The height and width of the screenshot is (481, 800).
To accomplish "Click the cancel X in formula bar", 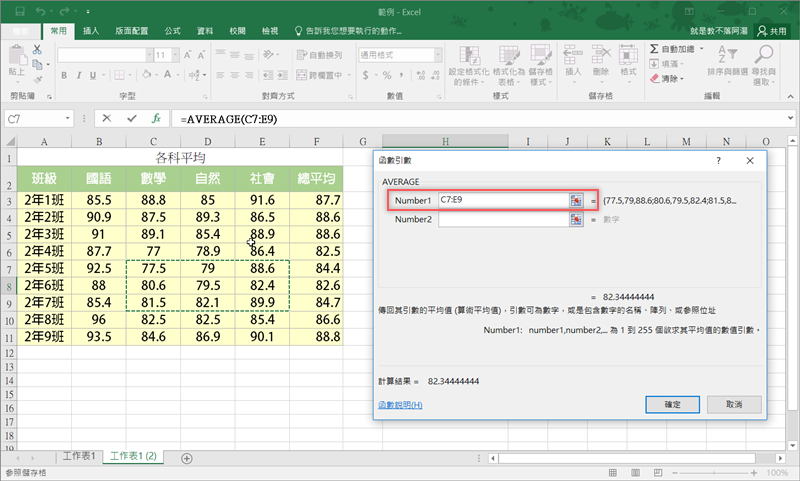I will [107, 118].
